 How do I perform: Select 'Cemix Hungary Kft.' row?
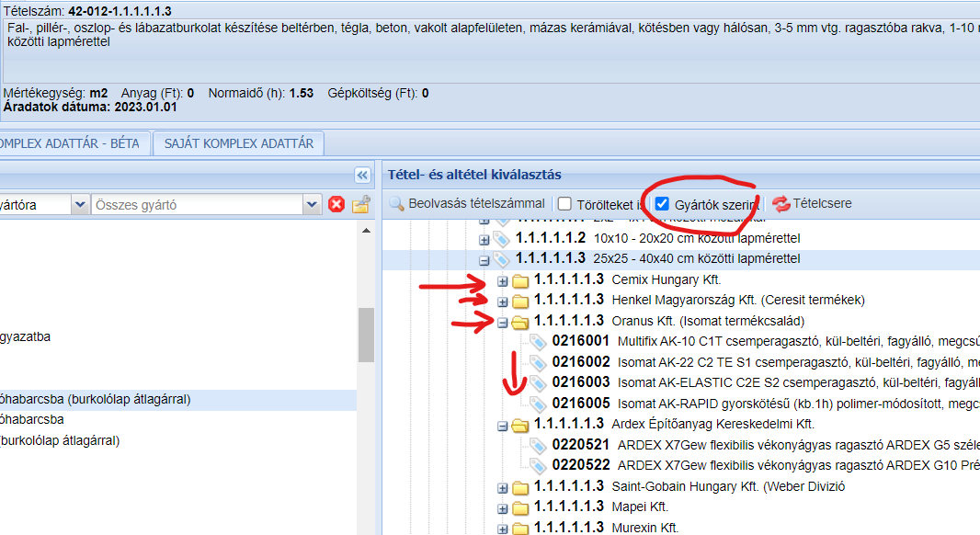667,279
